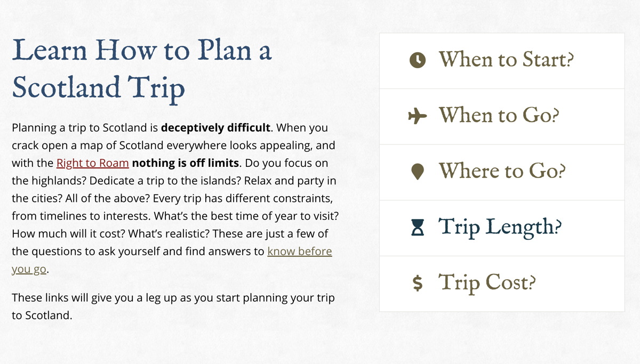This screenshot has height=364, width=640.
Task: Click the map pin icon beside Where to Go
Action: (x=418, y=172)
